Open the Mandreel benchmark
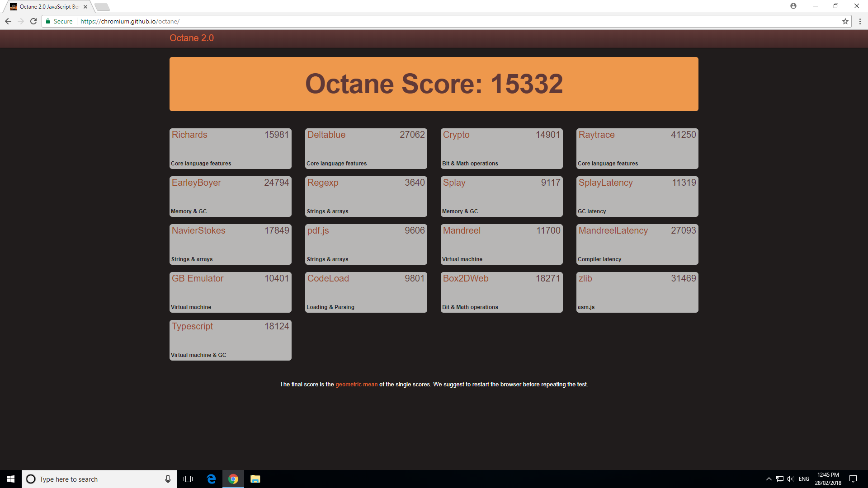The height and width of the screenshot is (488, 868). click(x=462, y=230)
